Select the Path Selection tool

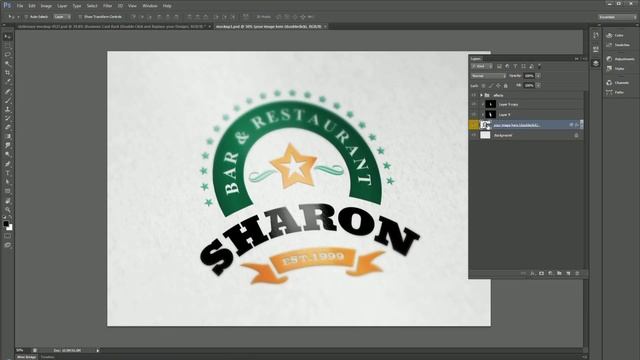[7, 182]
